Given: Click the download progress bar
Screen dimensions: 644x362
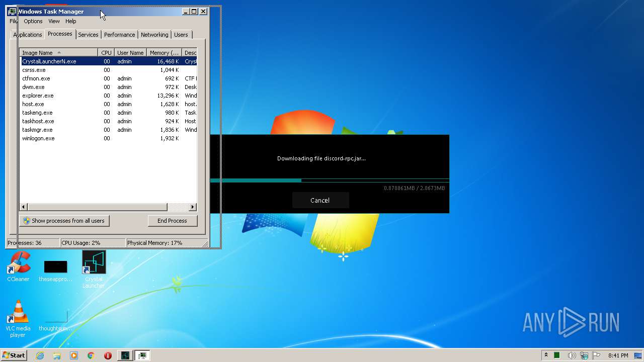Looking at the screenshot, I should tap(330, 180).
